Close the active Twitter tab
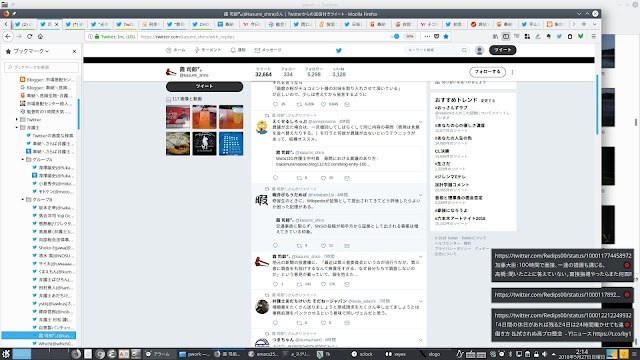The width and height of the screenshot is (640, 360). pos(56,24)
